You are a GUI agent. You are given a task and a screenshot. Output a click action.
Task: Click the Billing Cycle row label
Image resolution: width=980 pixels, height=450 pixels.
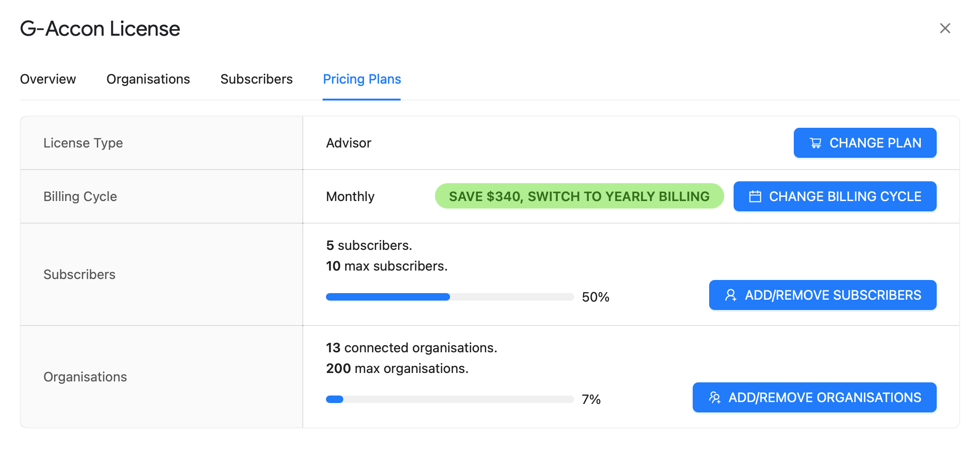coord(80,196)
